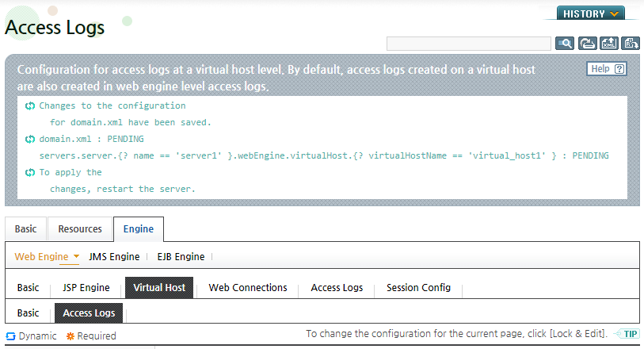The image size is (644, 349).
Task: Click the blue Dynamic legend icon
Action: tap(10, 336)
